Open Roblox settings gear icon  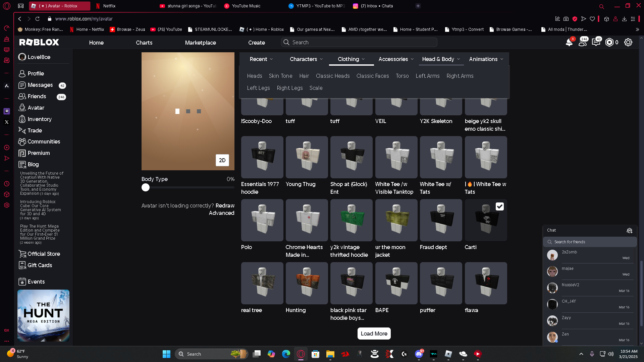(628, 43)
